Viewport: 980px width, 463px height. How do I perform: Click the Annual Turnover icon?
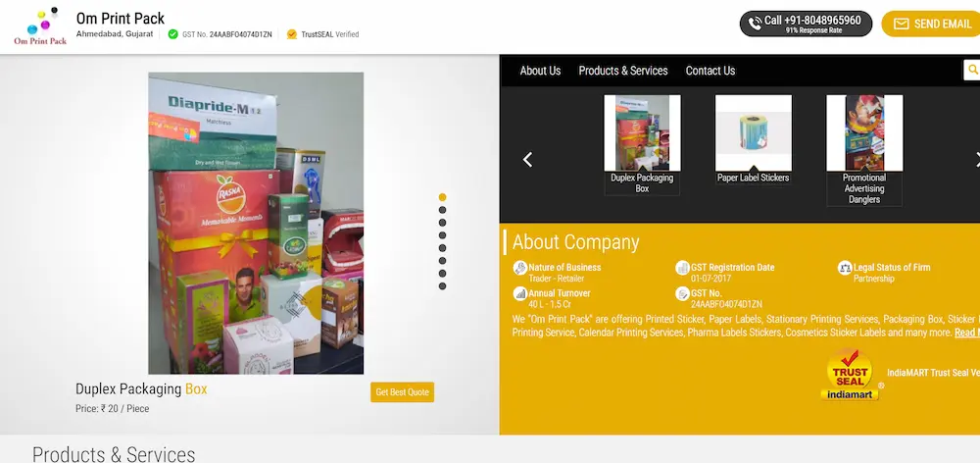520,293
